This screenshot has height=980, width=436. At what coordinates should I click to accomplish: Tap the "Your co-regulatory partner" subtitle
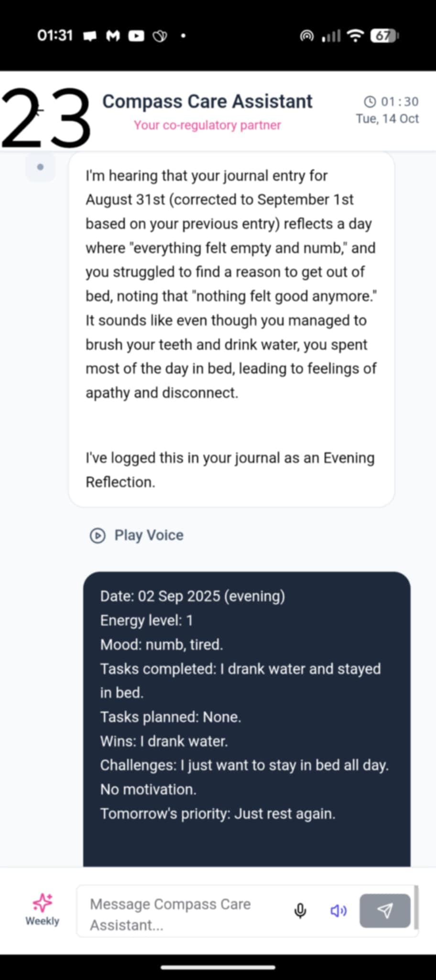click(x=207, y=125)
